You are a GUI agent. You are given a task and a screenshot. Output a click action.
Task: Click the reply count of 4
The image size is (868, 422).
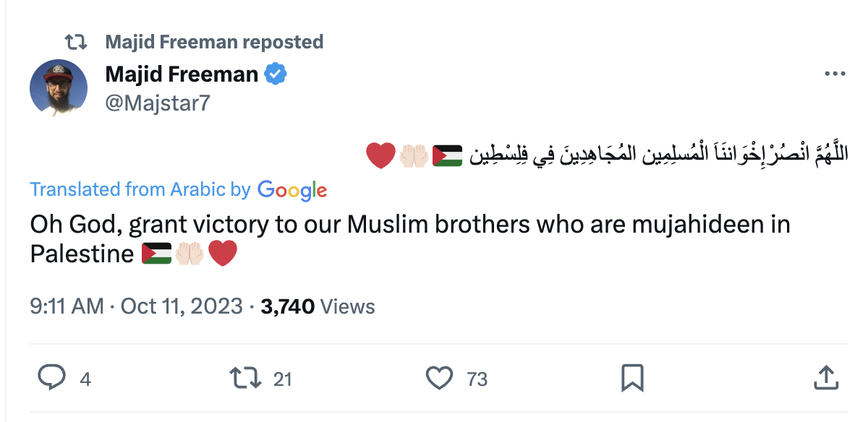85,379
